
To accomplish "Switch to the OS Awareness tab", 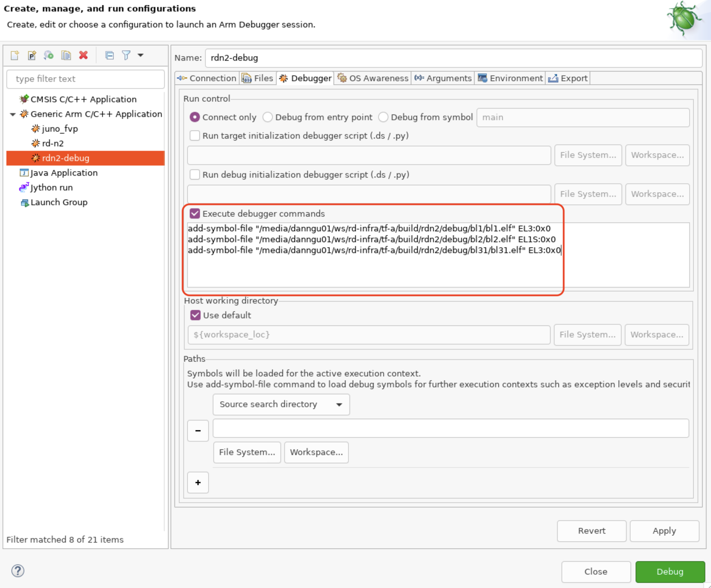I will pyautogui.click(x=373, y=78).
